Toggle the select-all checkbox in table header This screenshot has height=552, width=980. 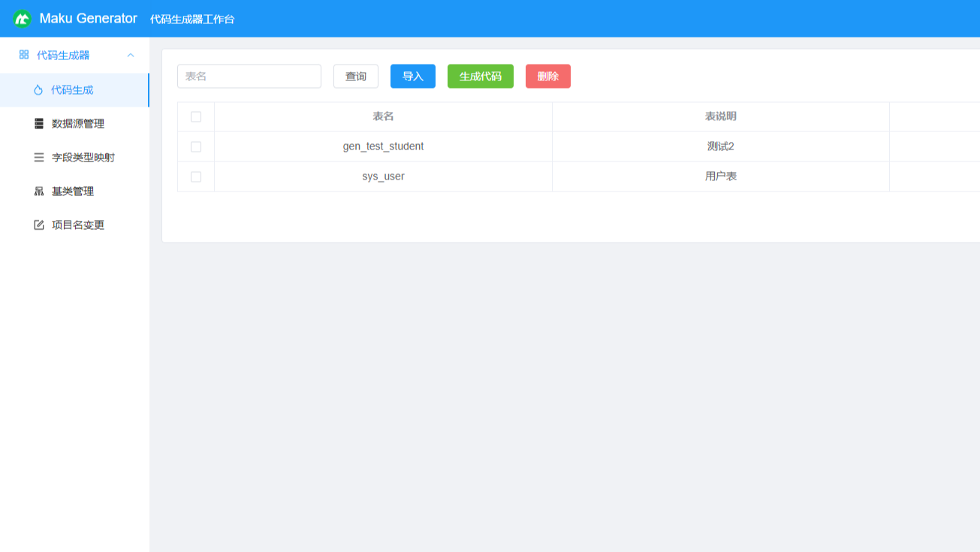(196, 117)
